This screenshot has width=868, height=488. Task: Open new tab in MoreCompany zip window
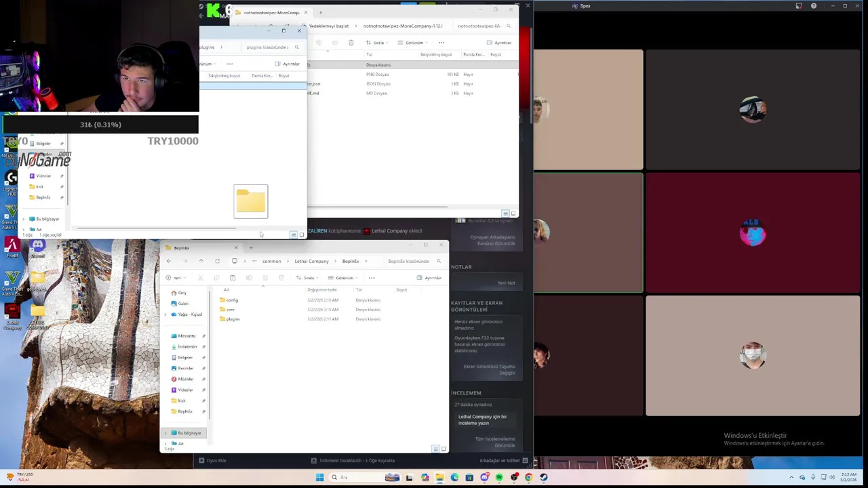click(320, 12)
